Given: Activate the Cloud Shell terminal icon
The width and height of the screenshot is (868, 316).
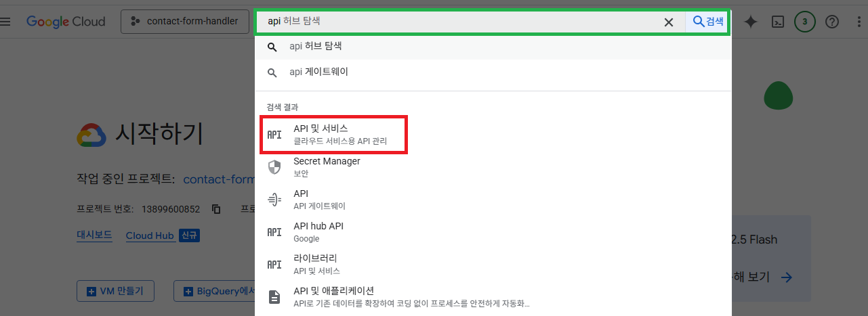Looking at the screenshot, I should (x=779, y=22).
